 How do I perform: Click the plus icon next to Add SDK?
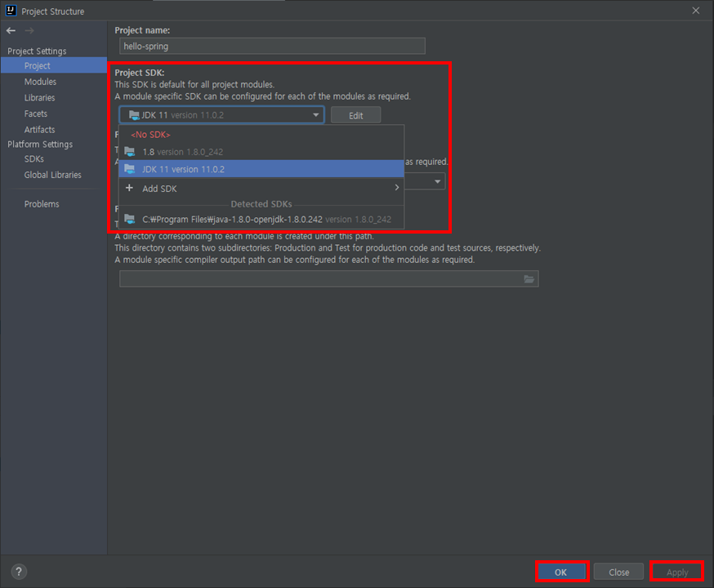click(129, 188)
